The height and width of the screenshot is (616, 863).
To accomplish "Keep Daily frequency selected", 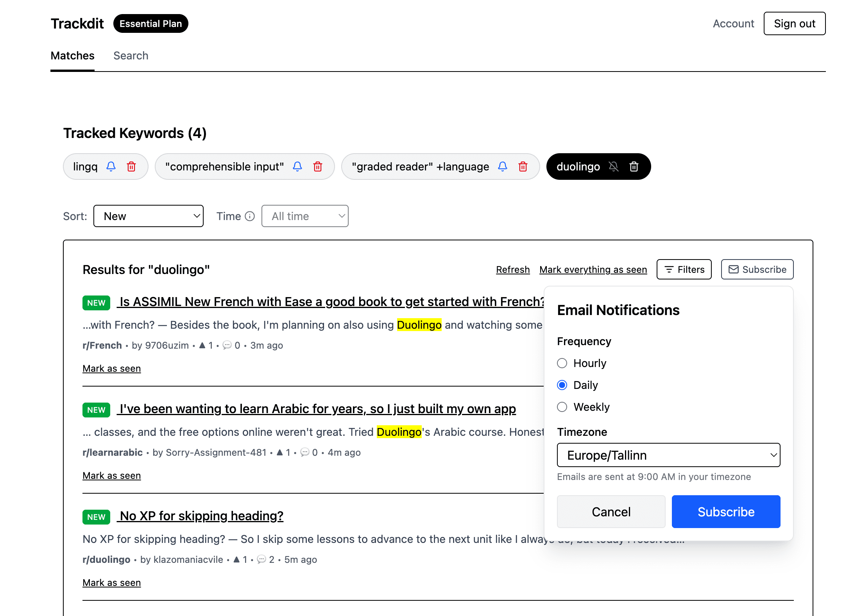I will click(562, 385).
